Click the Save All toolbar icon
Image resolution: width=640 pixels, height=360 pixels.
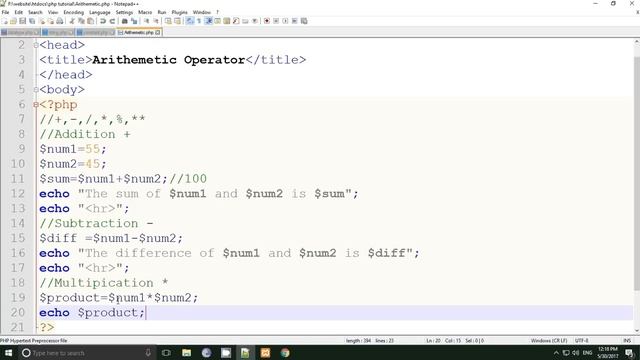pyautogui.click(x=32, y=21)
